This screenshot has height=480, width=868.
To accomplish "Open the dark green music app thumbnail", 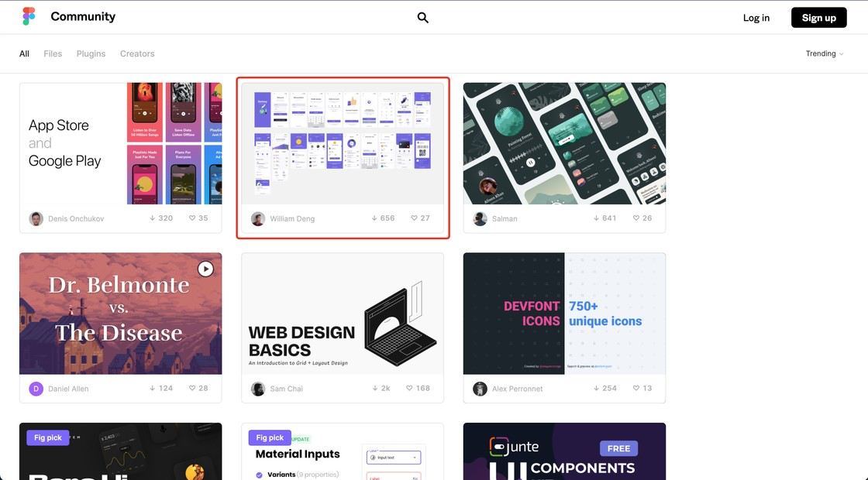I will click(565, 144).
